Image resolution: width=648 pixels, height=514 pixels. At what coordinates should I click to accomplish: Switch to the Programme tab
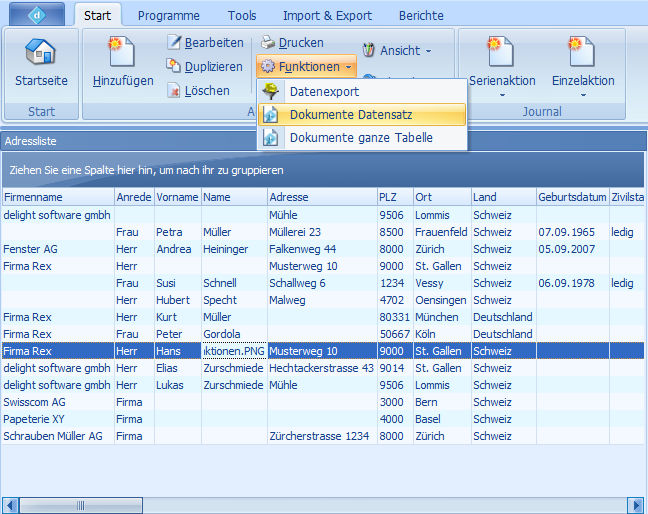[168, 16]
